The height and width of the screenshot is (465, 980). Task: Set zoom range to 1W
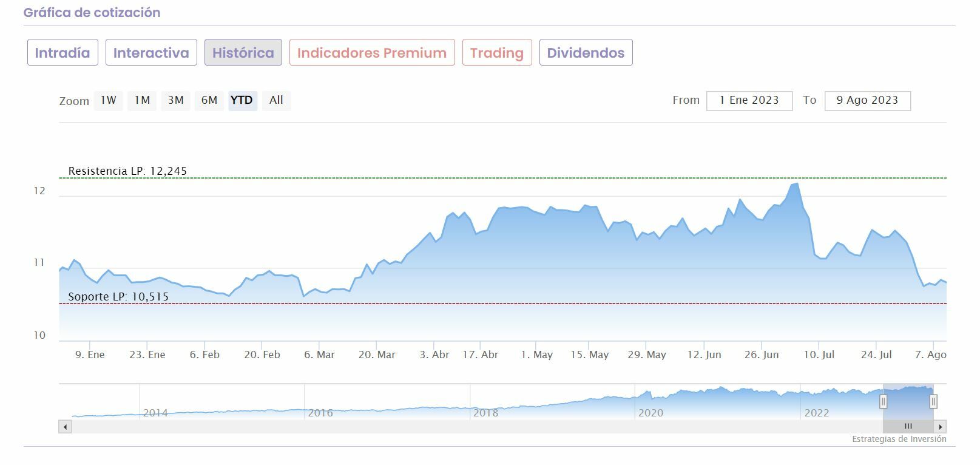(109, 100)
